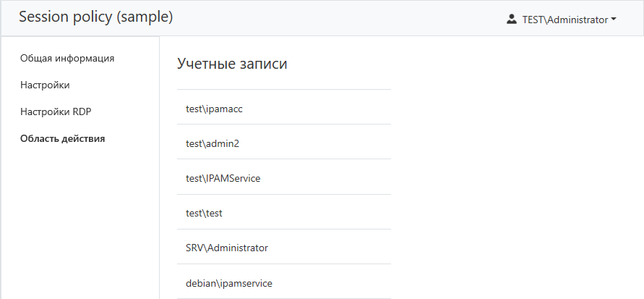Open the TEST\Administrator user menu label
The height and width of the screenshot is (299, 644).
(564, 20)
